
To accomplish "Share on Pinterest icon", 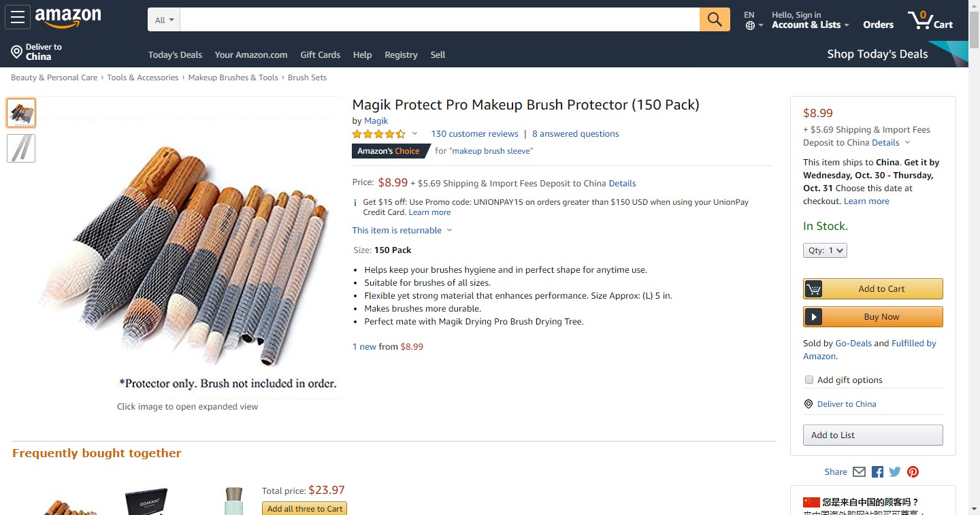I will [913, 471].
